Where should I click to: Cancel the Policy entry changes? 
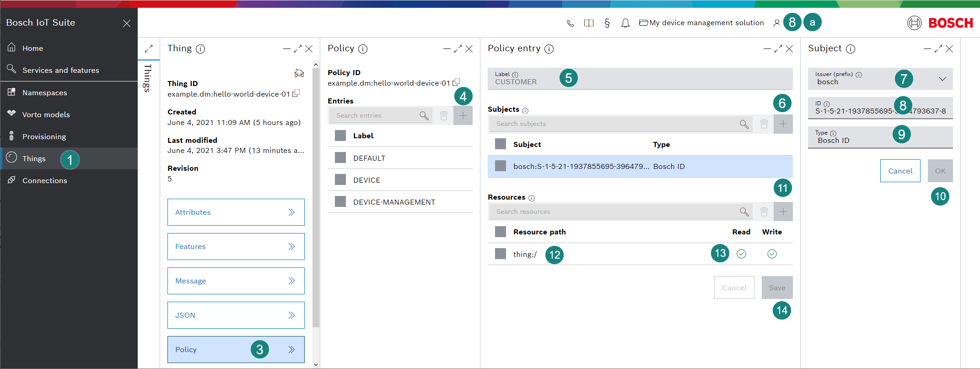tap(734, 288)
